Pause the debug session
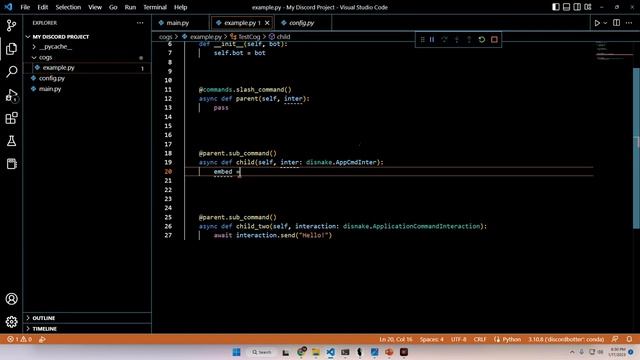This screenshot has width=640, height=360. tap(432, 40)
